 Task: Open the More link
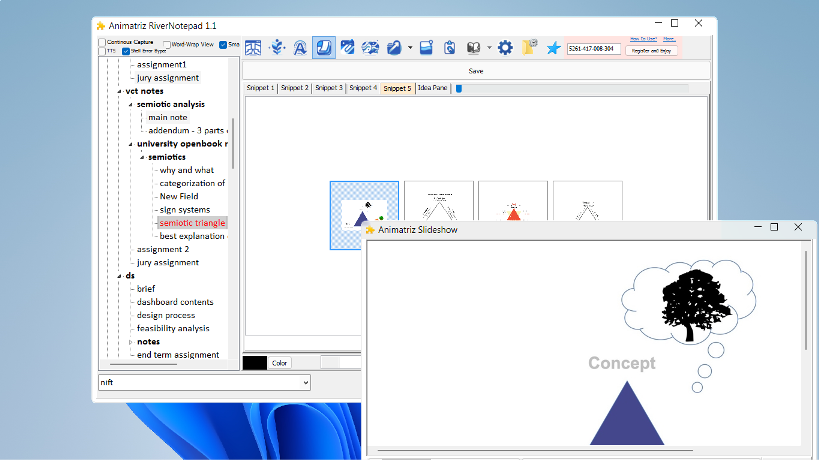click(x=669, y=39)
